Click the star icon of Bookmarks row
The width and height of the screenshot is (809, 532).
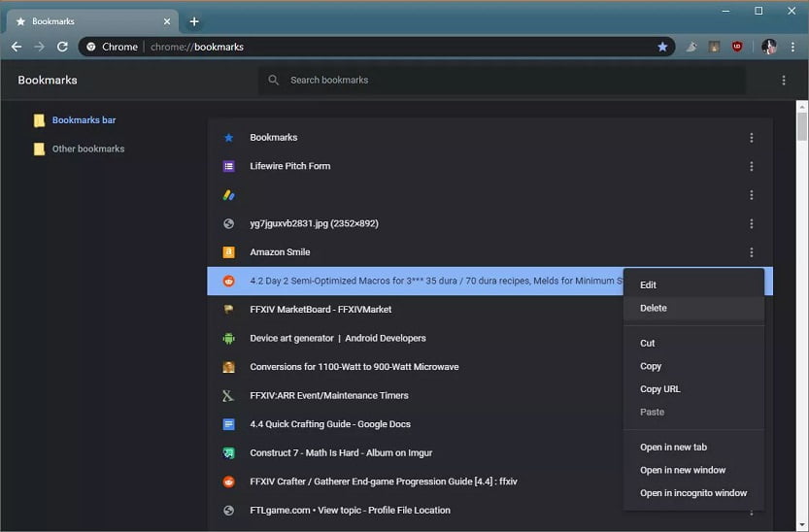228,138
